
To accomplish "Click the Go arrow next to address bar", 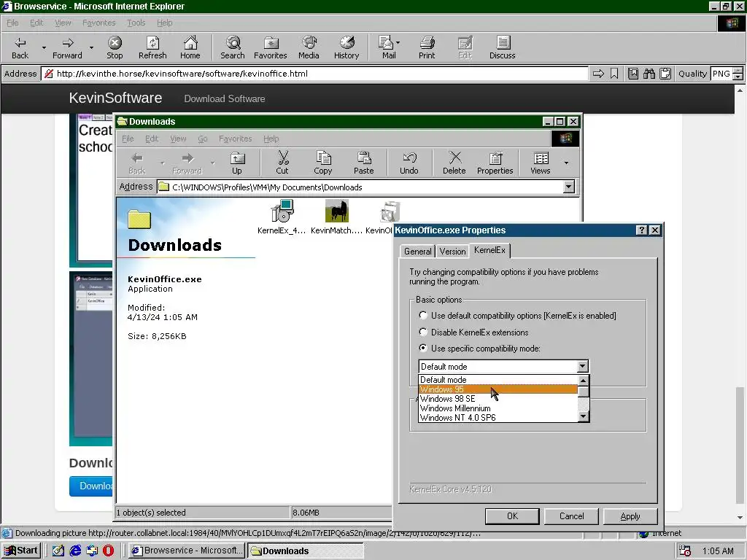I will pos(598,74).
